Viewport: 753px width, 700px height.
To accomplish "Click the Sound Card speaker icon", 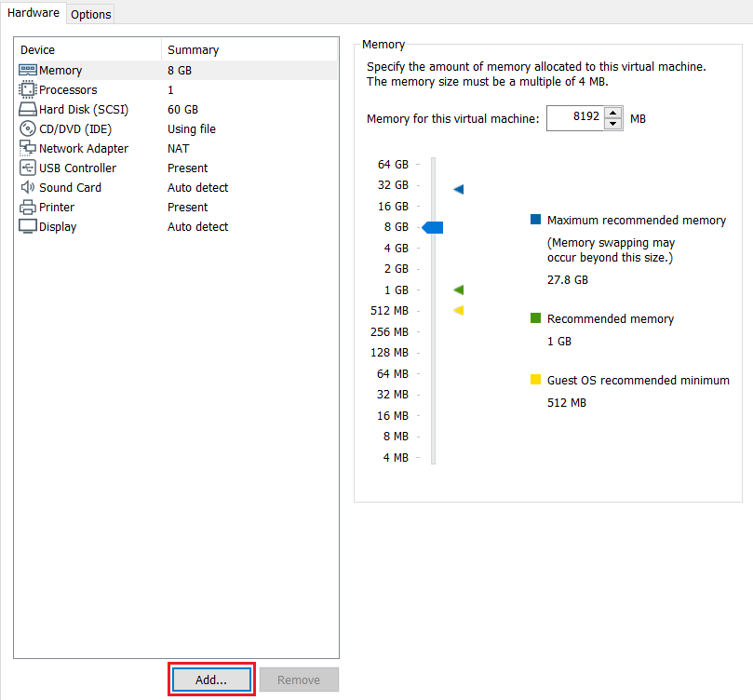I will pyautogui.click(x=27, y=187).
